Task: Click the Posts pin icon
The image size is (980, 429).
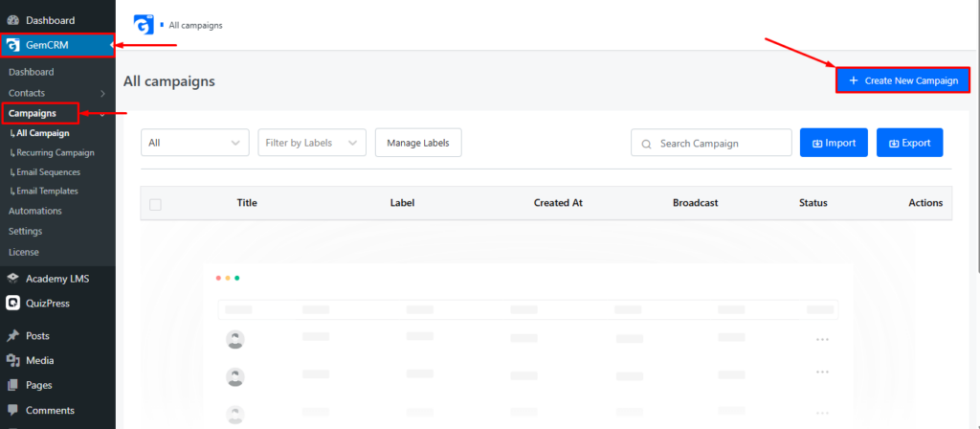Action: 13,336
